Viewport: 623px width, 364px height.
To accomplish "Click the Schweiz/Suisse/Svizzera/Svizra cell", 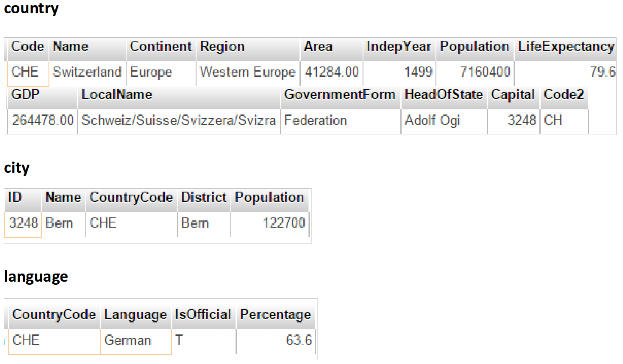I will click(x=178, y=120).
